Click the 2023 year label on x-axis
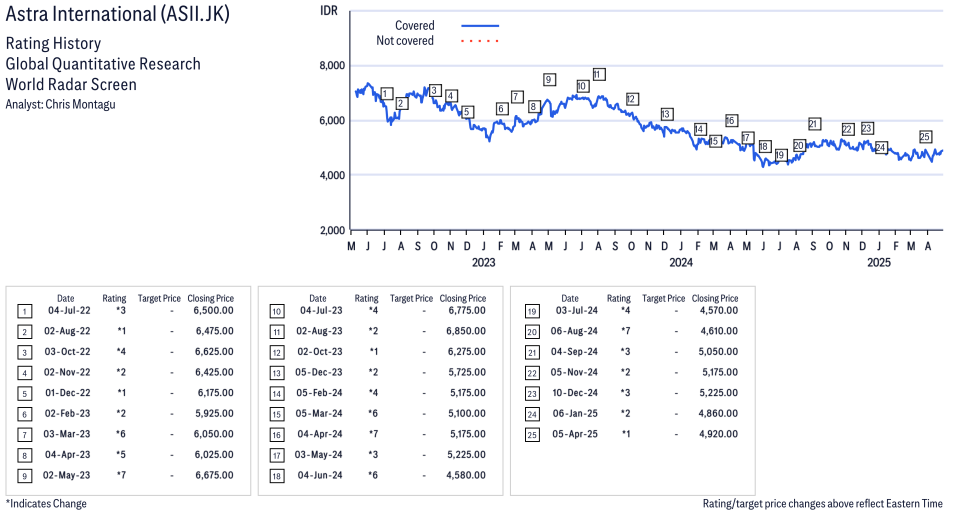This screenshot has height=510, width=954. pos(484,262)
